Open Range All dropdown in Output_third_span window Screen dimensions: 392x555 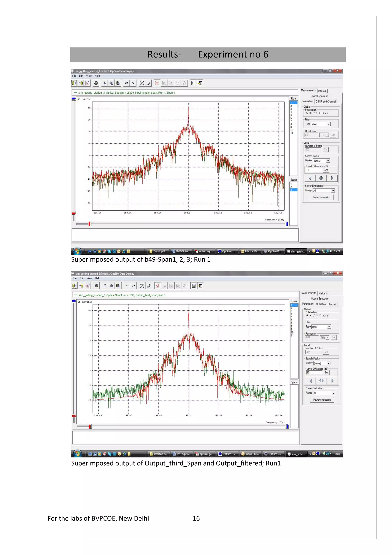333,393
